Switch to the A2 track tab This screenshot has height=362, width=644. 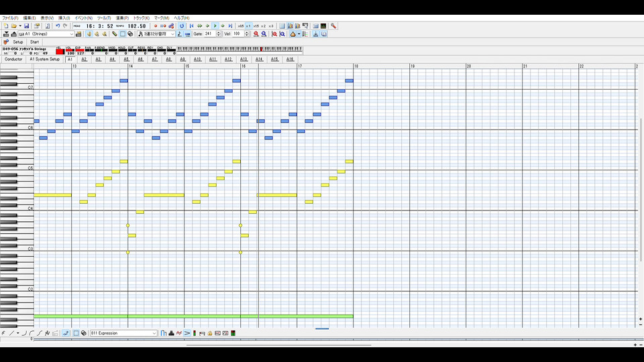tap(85, 59)
